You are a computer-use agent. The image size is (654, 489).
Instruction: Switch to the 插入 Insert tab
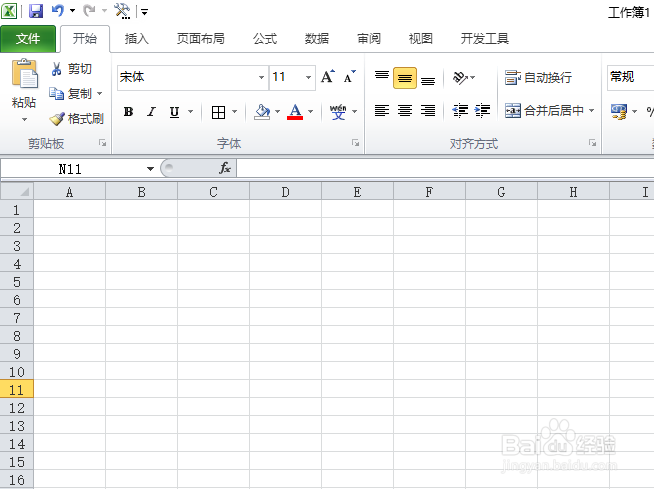point(137,39)
